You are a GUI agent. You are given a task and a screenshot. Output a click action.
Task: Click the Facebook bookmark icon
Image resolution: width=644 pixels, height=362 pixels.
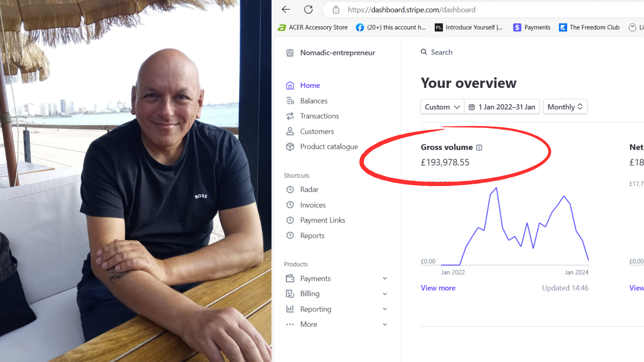pos(360,27)
